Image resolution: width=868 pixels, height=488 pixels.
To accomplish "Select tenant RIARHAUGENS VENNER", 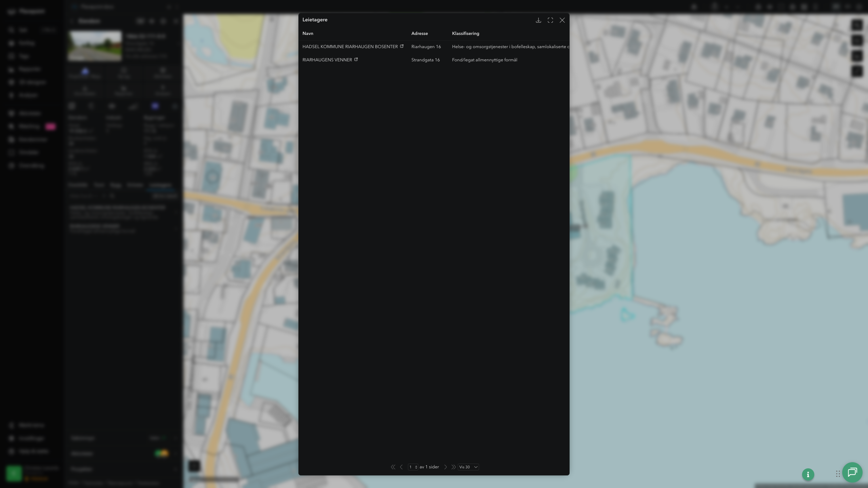I will tap(327, 60).
